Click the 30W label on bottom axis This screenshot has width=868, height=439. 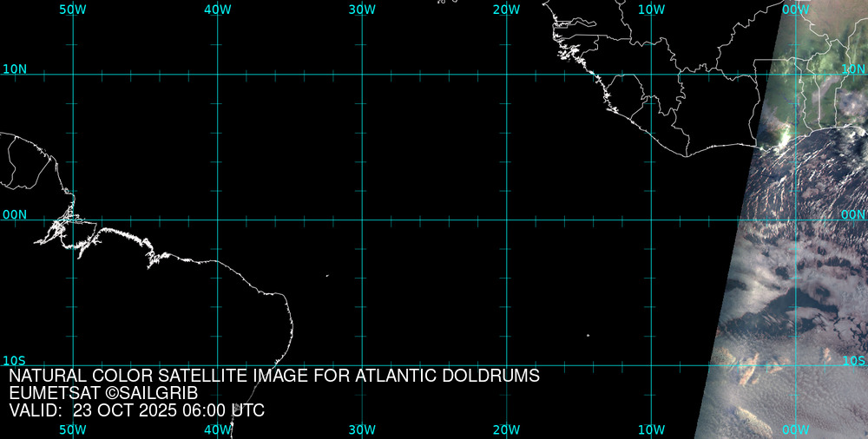(x=362, y=429)
